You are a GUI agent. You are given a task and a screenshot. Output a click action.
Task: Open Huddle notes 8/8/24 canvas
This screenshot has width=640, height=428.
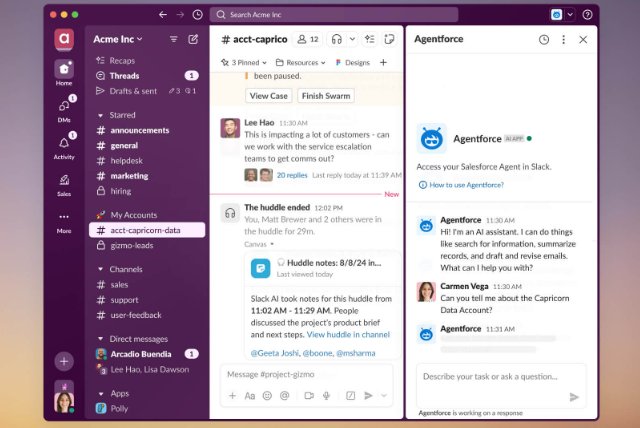[322, 268]
